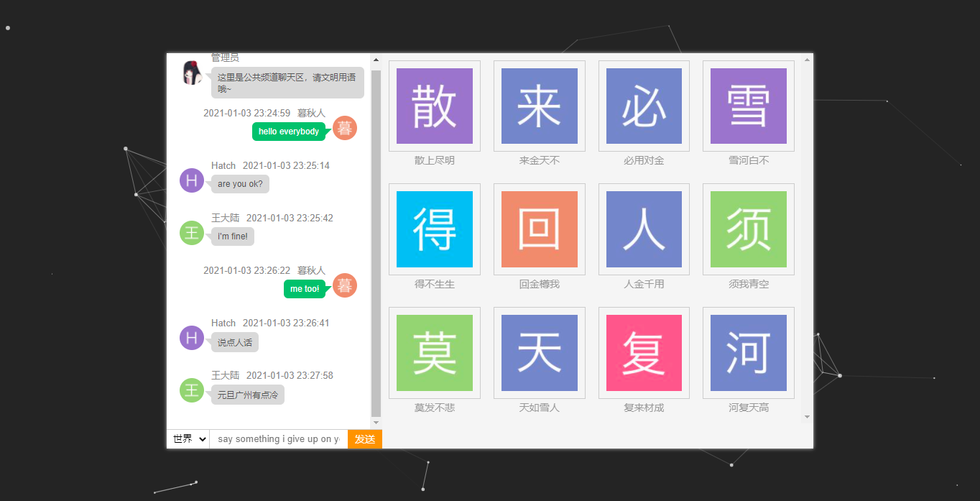This screenshot has height=501, width=980.
Task: Select the green 莫 avatar tile
Action: pos(434,353)
